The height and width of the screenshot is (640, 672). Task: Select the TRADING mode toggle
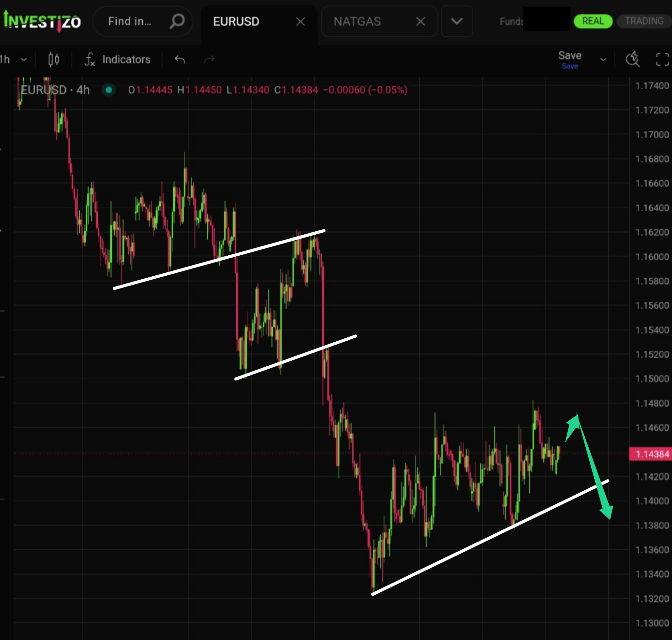pos(644,21)
